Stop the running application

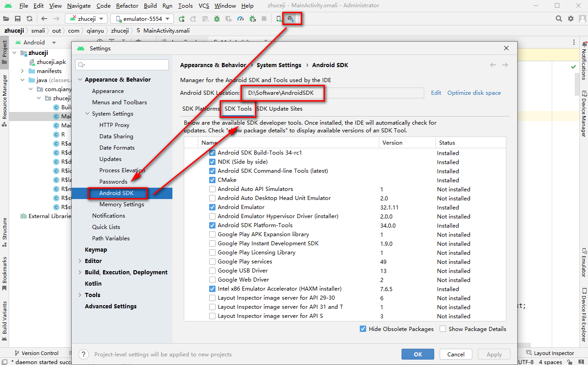pyautogui.click(x=264, y=19)
